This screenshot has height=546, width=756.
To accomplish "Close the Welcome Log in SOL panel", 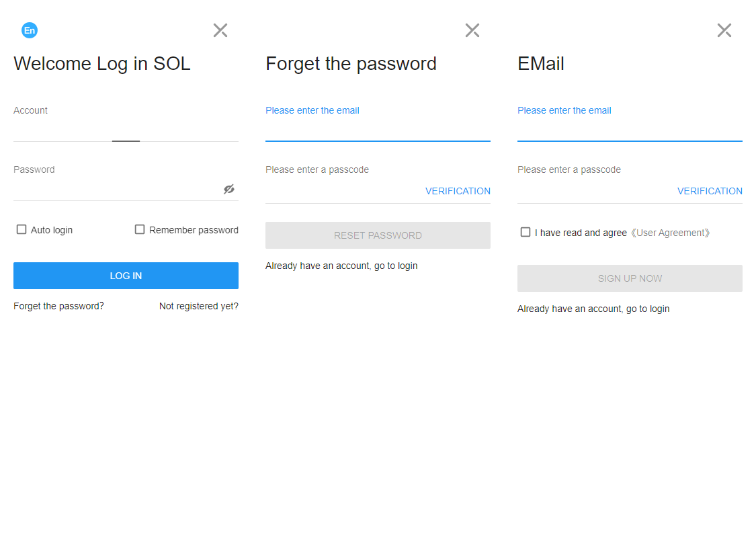I will (220, 30).
